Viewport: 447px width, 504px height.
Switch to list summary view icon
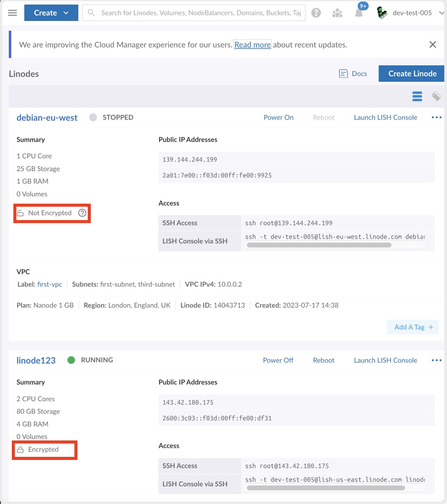[417, 96]
